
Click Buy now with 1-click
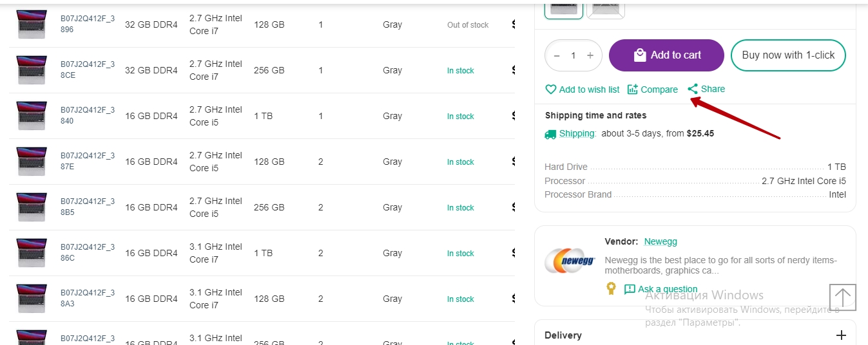click(x=788, y=55)
